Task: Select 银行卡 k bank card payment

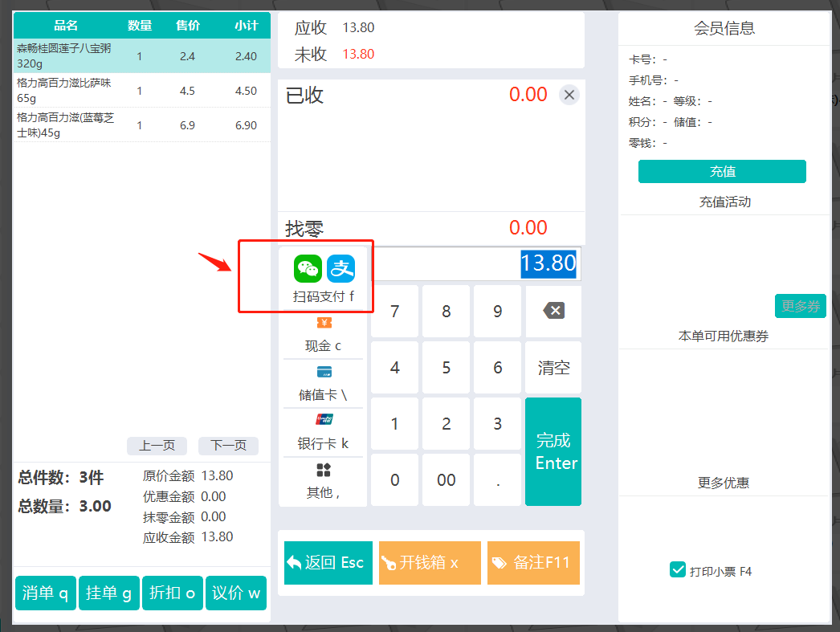Action: [x=323, y=432]
